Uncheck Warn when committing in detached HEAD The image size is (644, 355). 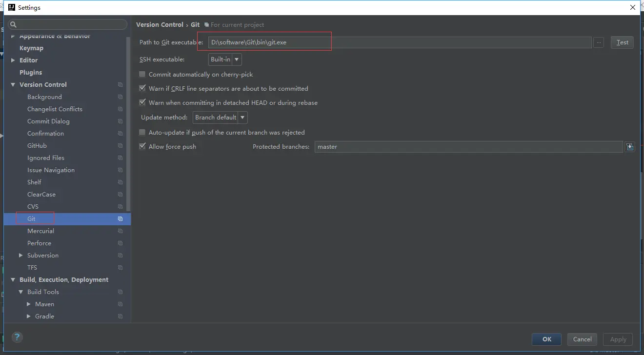click(142, 103)
